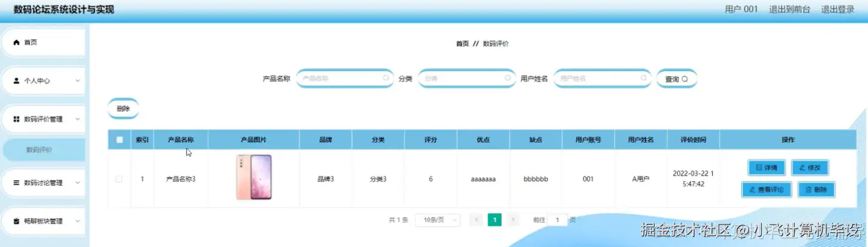Open 个人中心 sidebar menu
868x247 pixels.
42,81
